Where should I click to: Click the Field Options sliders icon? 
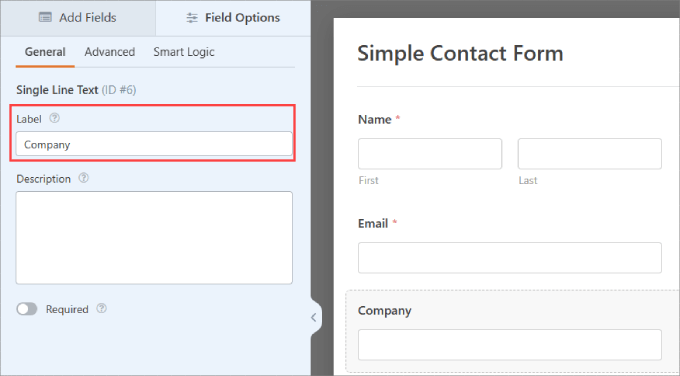pyautogui.click(x=192, y=18)
